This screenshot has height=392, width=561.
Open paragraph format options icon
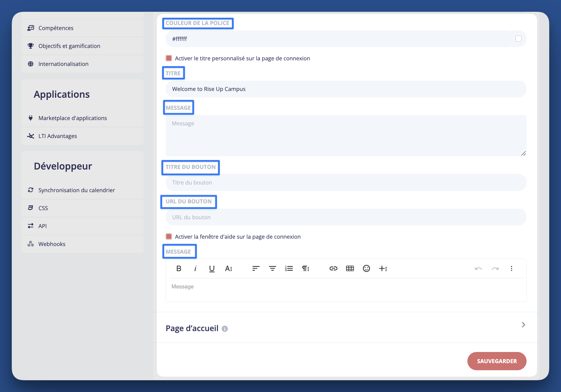(x=306, y=268)
